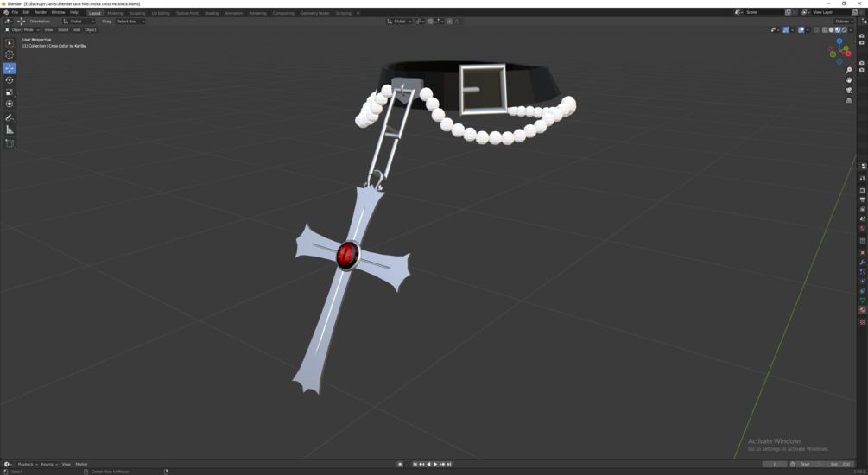Toggle X-ray mode

point(816,30)
